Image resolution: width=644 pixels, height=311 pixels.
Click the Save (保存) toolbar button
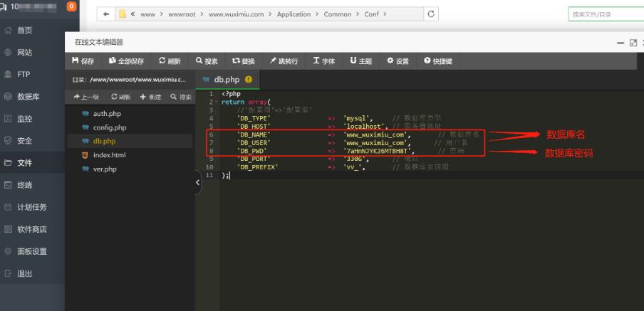click(83, 61)
